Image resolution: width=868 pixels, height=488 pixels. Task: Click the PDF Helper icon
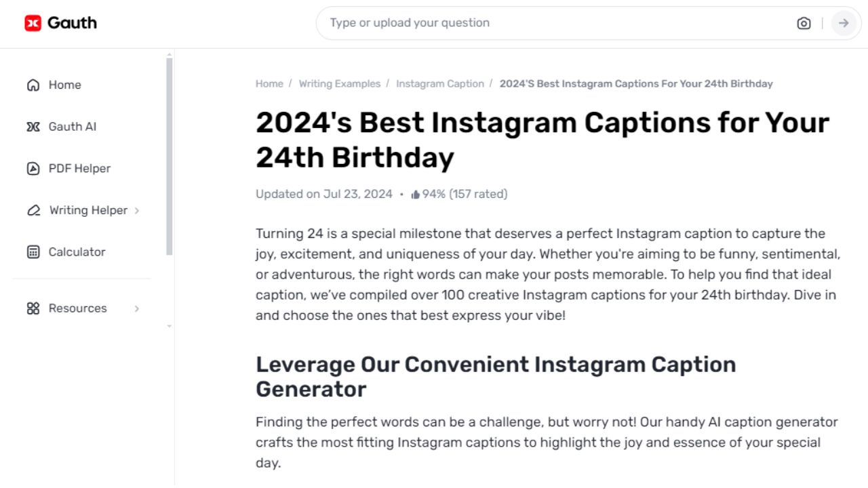(33, 168)
